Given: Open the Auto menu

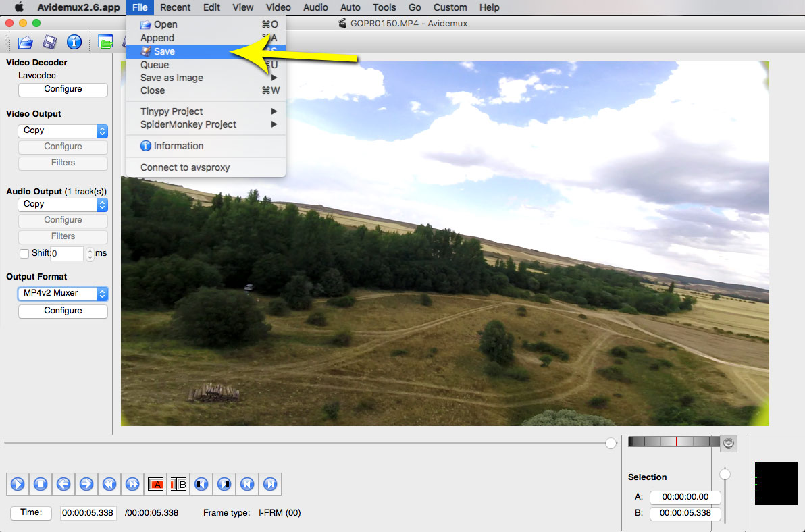Looking at the screenshot, I should coord(350,7).
